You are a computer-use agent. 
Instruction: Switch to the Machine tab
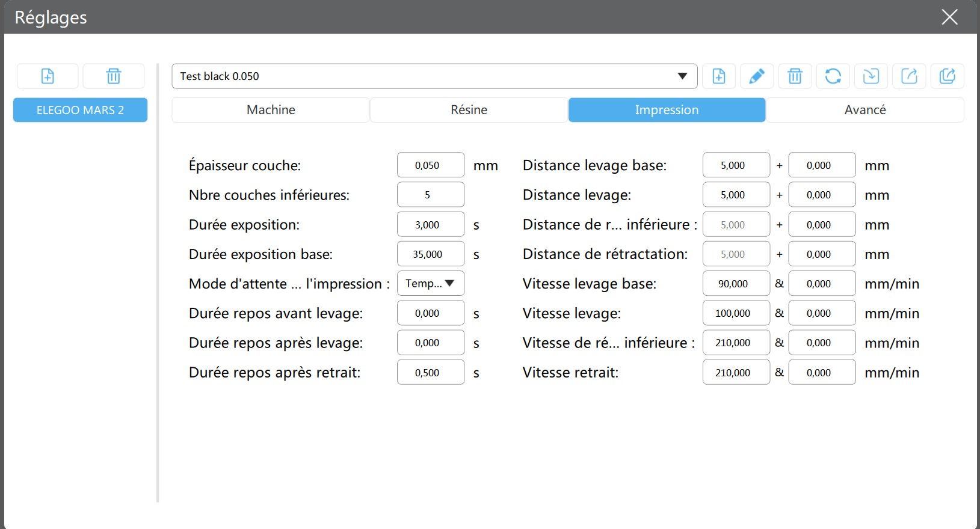point(271,110)
